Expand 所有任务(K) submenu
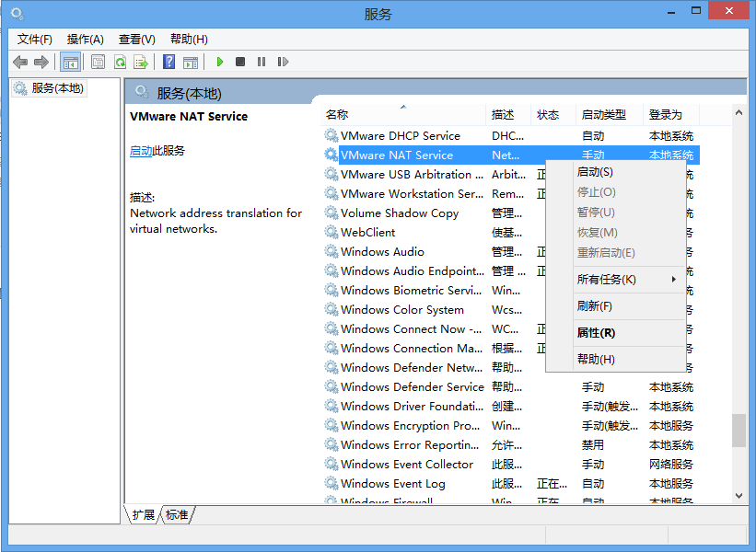 (x=615, y=280)
